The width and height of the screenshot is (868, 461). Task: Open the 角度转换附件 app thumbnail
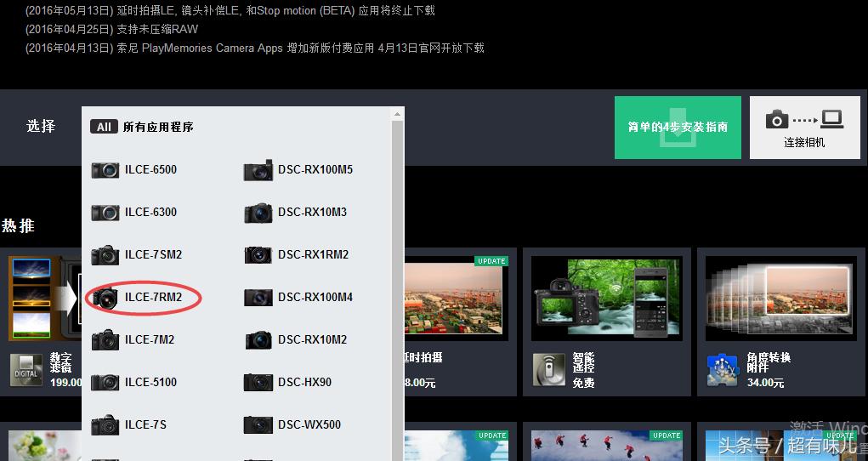[x=781, y=298]
